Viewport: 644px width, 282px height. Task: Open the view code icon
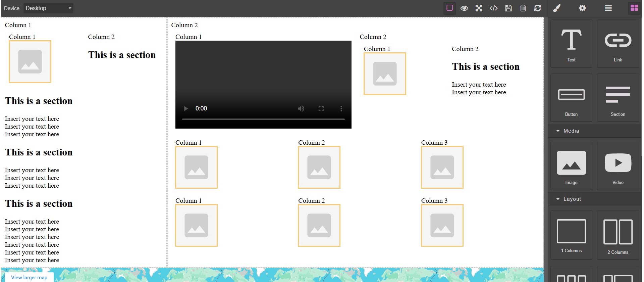[x=493, y=8]
